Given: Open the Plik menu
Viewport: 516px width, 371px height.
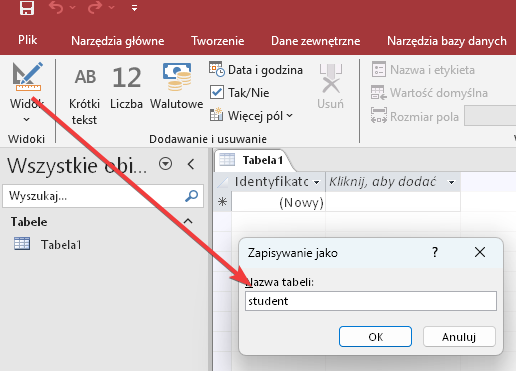Looking at the screenshot, I should point(28,40).
